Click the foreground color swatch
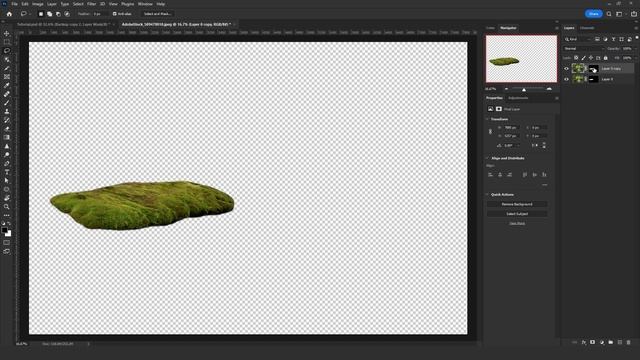 click(x=4, y=231)
